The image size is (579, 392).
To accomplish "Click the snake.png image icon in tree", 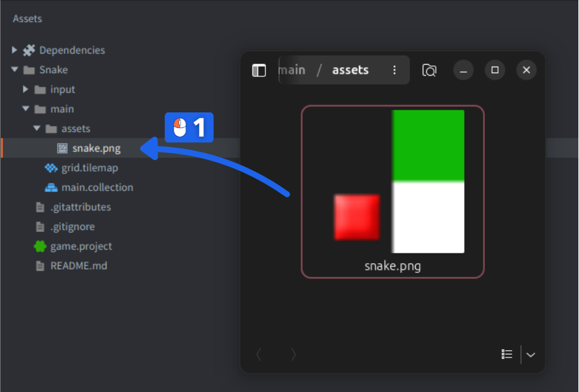I will click(x=63, y=148).
